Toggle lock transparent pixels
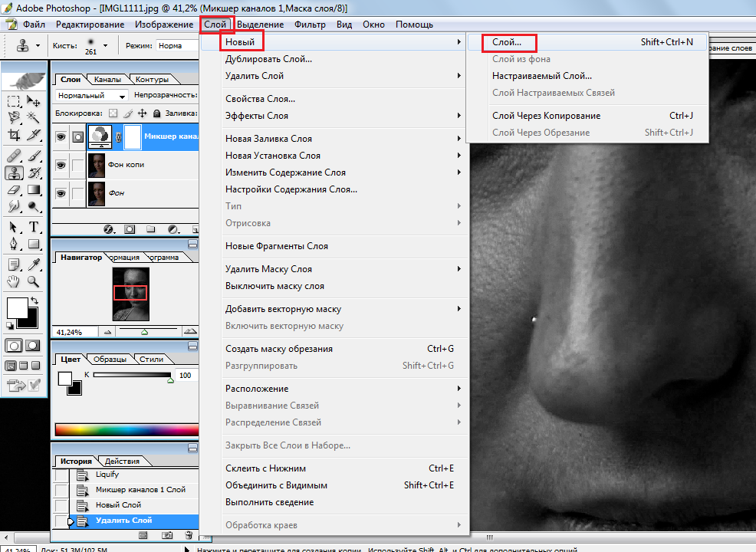756x552 pixels. (113, 113)
